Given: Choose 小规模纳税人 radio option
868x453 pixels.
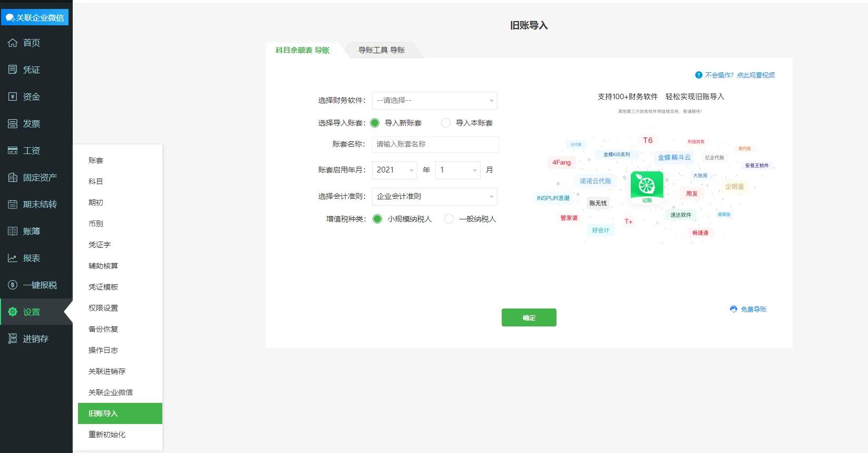Looking at the screenshot, I should click(377, 219).
